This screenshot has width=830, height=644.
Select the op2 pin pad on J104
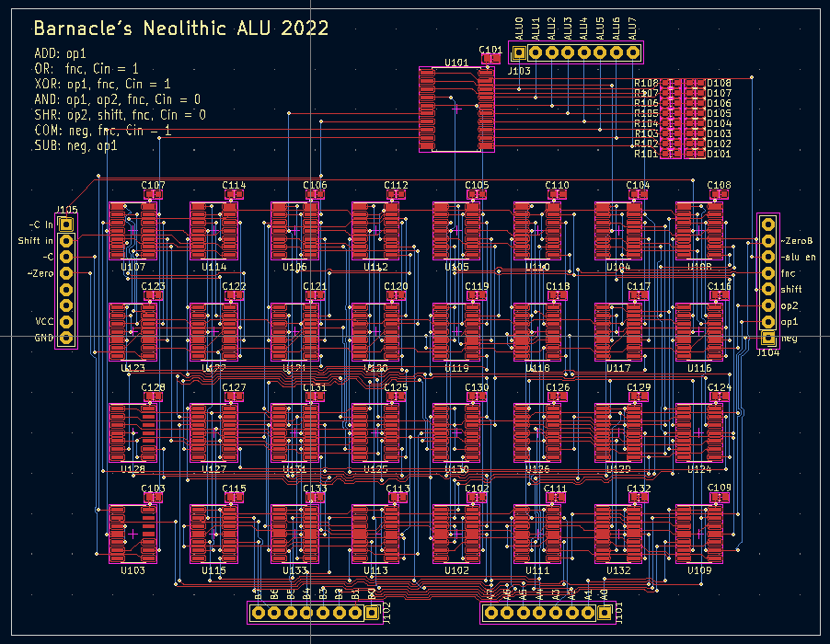(767, 305)
